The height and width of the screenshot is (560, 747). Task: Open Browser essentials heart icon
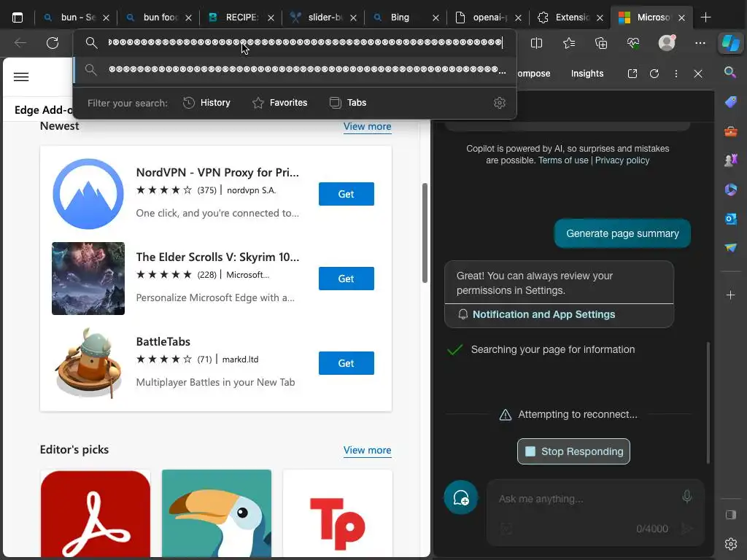633,43
